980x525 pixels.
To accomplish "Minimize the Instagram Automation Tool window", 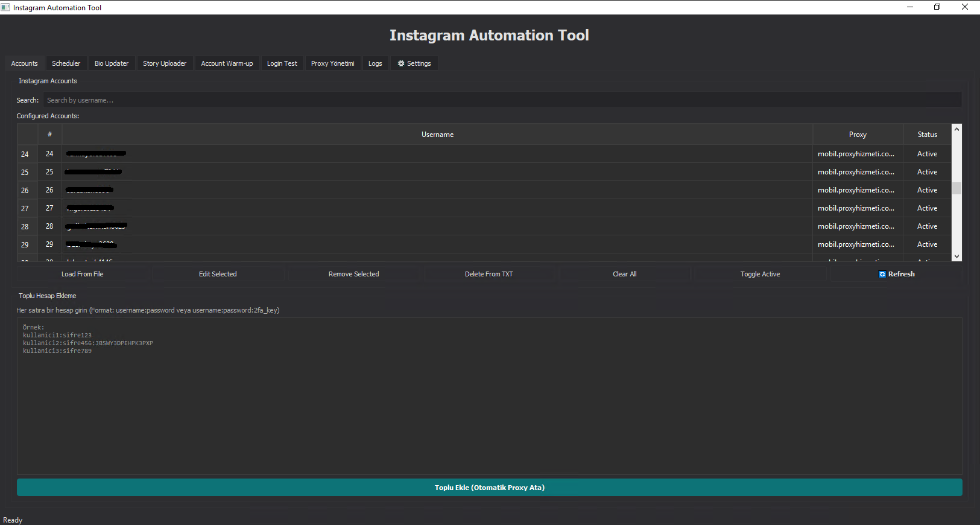I will 910,7.
